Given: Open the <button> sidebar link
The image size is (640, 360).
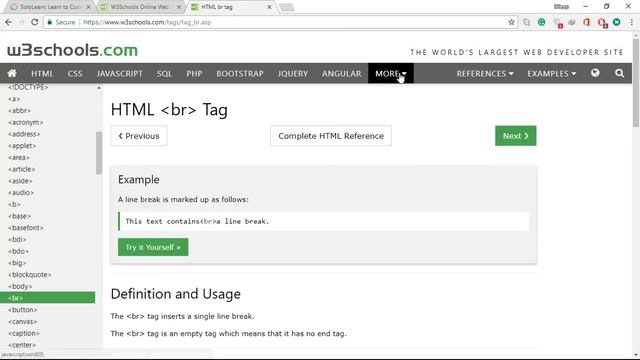Looking at the screenshot, I should click(22, 310).
